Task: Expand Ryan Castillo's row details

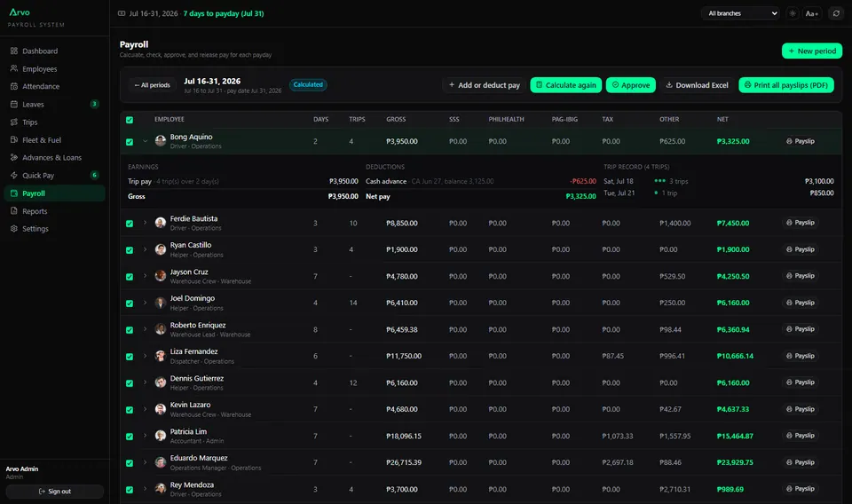Action: (x=145, y=249)
